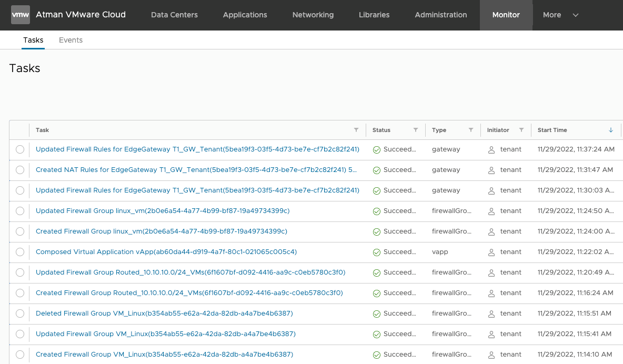The height and width of the screenshot is (364, 623).
Task: Select radio for Deleted Firewall Group VM_Linux
Action: (20, 314)
